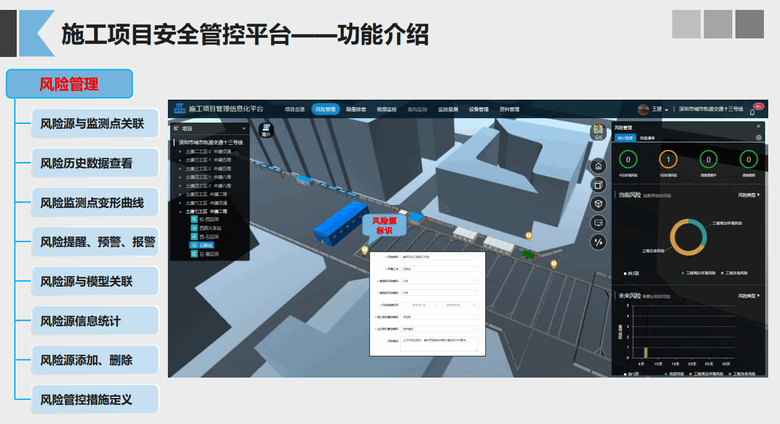This screenshot has width=780, height=424.
Task: Switch to 风险清单 tab
Action: pyautogui.click(x=646, y=137)
